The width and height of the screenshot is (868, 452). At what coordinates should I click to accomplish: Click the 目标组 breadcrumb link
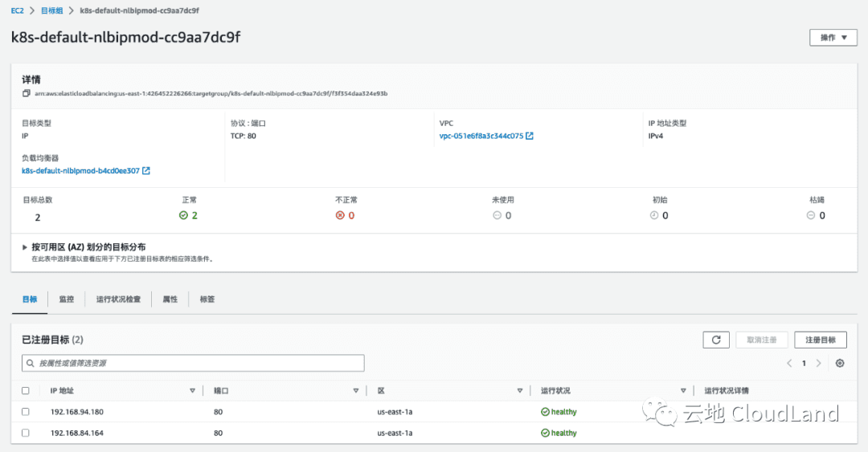[x=53, y=11]
